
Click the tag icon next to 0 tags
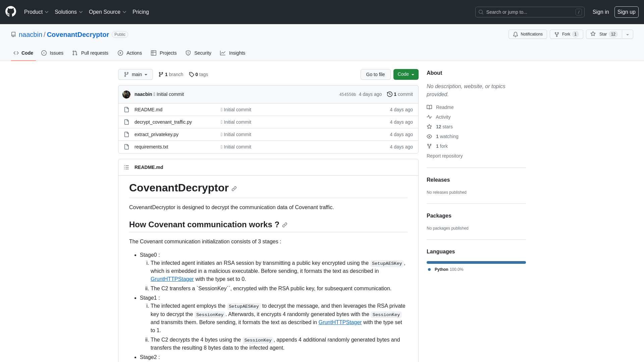192,74
